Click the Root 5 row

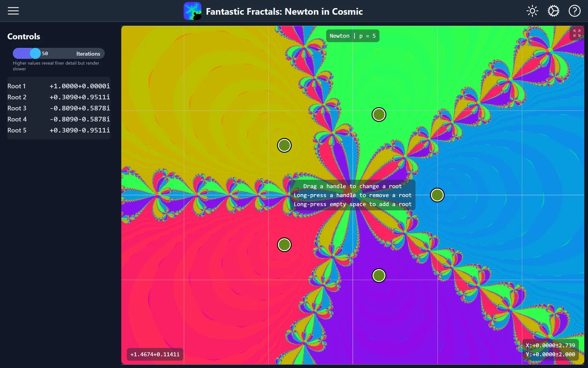[59, 130]
